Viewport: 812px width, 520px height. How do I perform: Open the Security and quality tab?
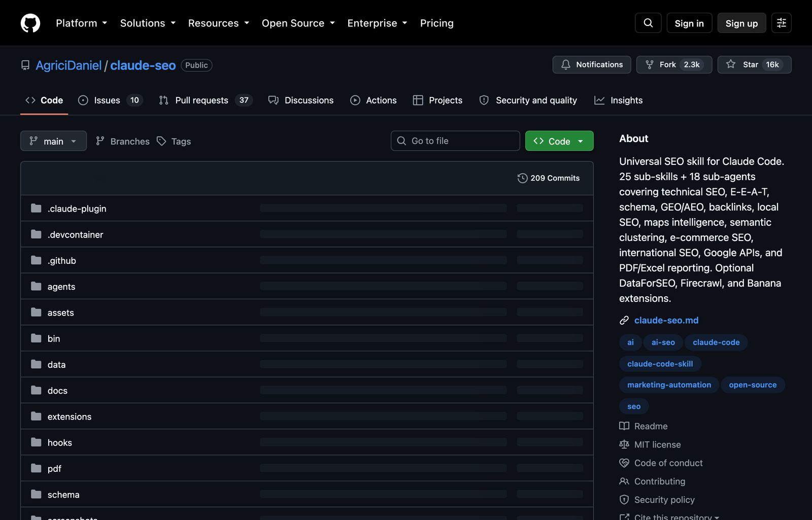tap(528, 100)
